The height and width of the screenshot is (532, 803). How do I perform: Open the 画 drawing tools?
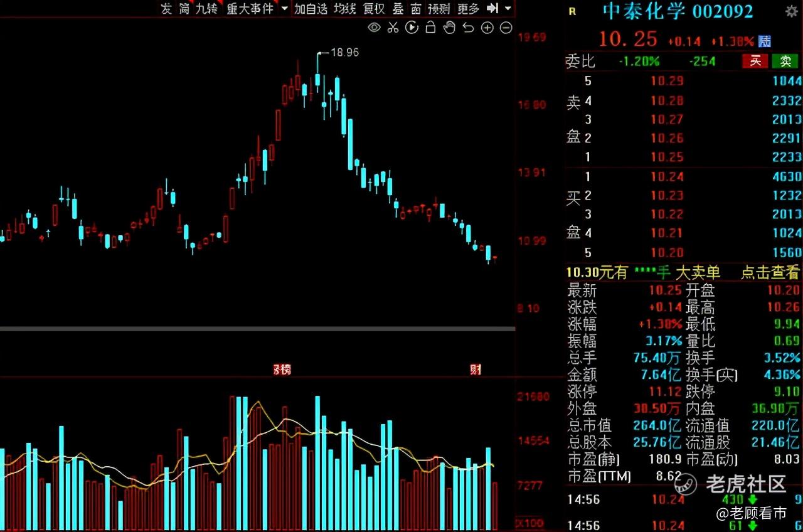point(416,8)
